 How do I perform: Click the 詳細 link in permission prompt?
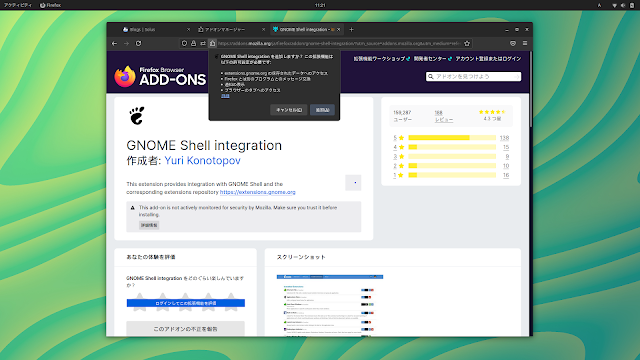pos(225,96)
